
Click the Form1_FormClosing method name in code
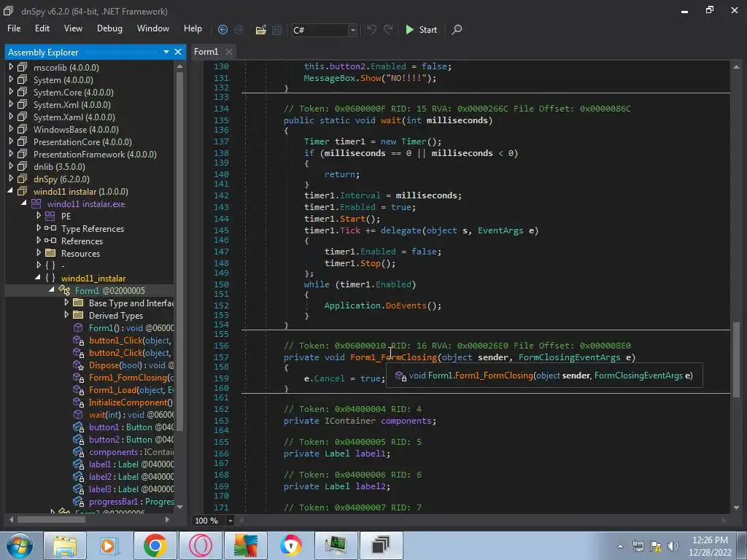393,357
